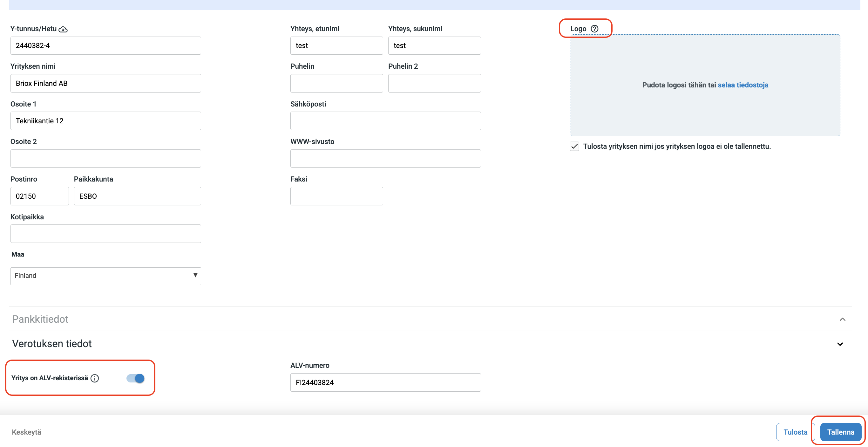
Task: Click the Pankkitiedot section header
Action: tap(40, 319)
